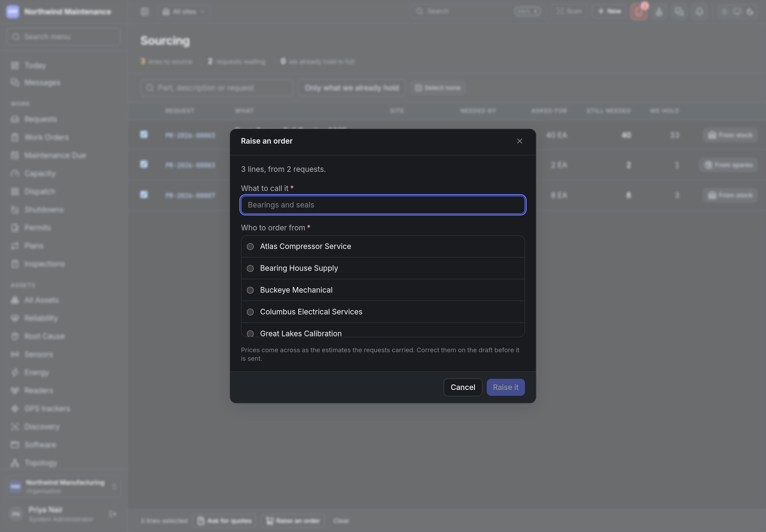Click the Search menu field
The image size is (766, 532).
coord(63,37)
